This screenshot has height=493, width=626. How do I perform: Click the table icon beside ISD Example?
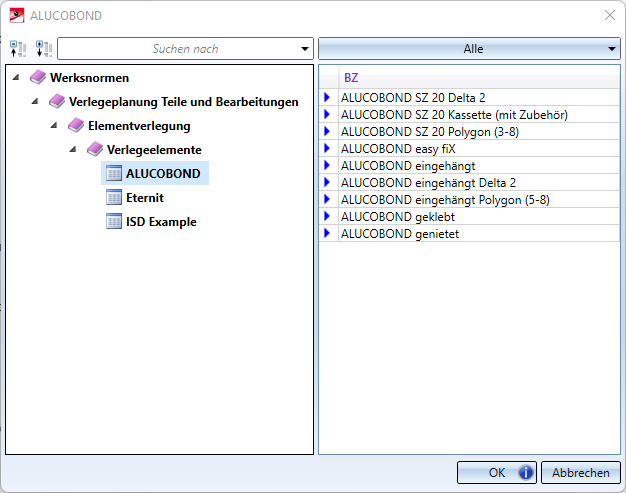point(114,221)
